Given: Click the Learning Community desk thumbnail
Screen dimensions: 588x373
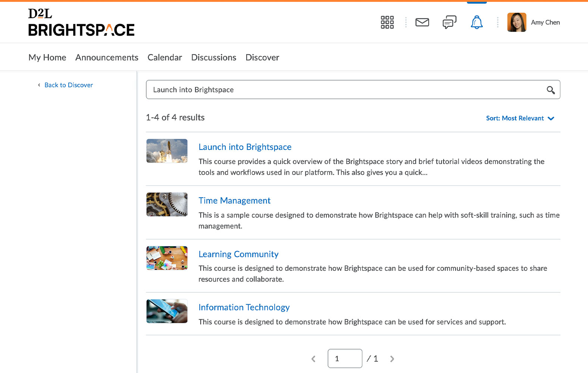Looking at the screenshot, I should pos(167,258).
